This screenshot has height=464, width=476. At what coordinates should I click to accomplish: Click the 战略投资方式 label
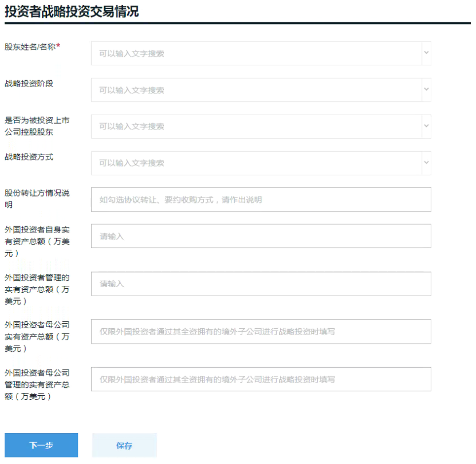[x=29, y=157]
